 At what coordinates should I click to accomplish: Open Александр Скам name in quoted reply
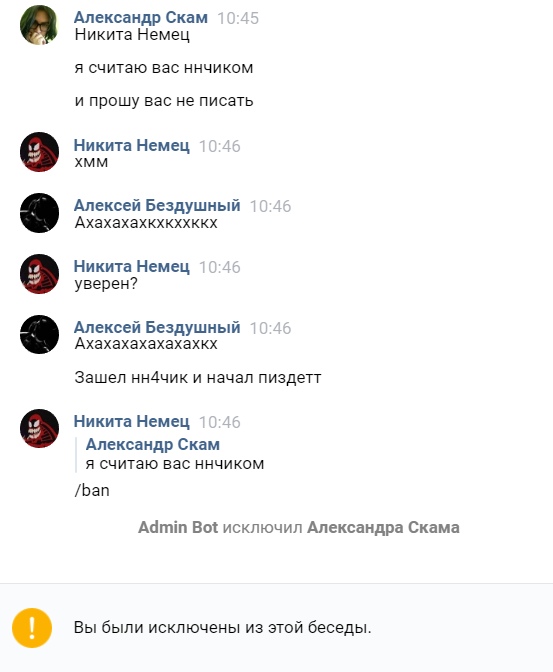pyautogui.click(x=153, y=444)
